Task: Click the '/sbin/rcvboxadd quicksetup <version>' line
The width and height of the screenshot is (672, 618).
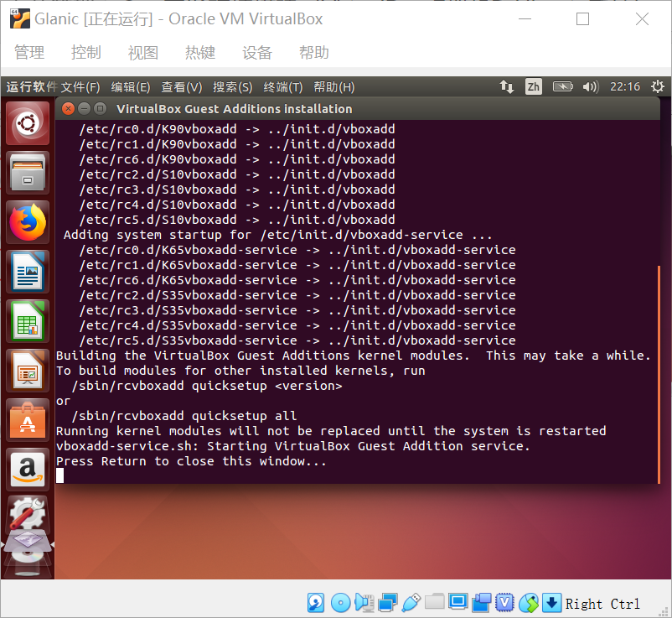Action: [x=207, y=386]
